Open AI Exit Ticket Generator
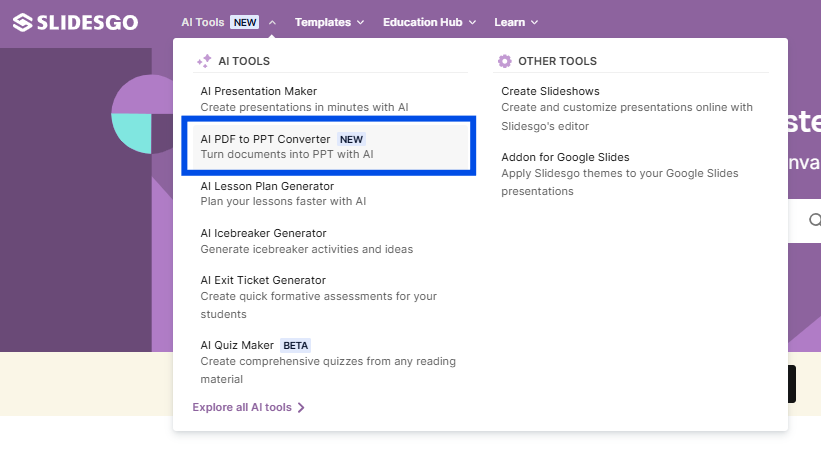Screen dimensions: 821x450 tap(263, 280)
